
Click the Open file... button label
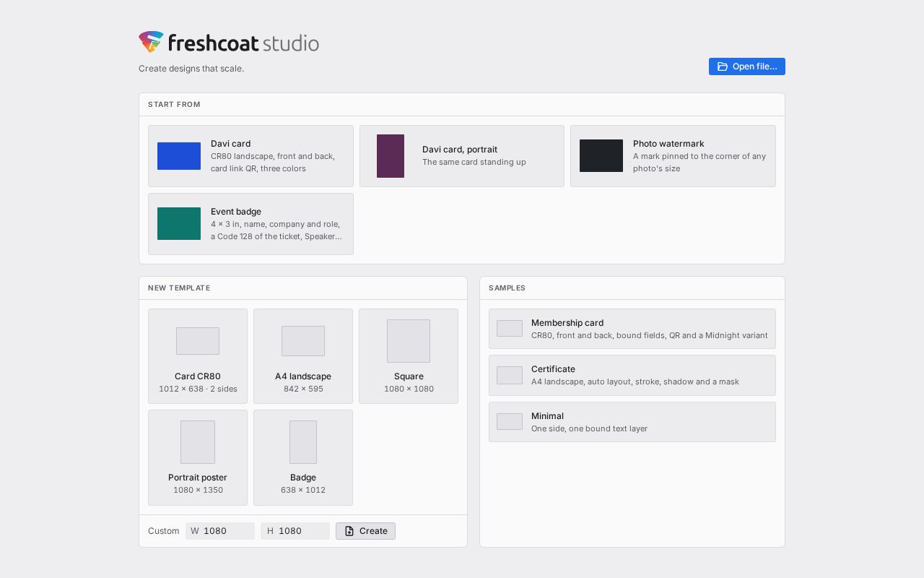coord(755,66)
